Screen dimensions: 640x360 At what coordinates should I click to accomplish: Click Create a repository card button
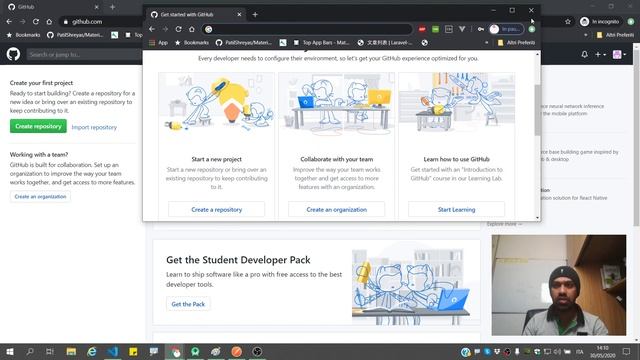(x=216, y=209)
